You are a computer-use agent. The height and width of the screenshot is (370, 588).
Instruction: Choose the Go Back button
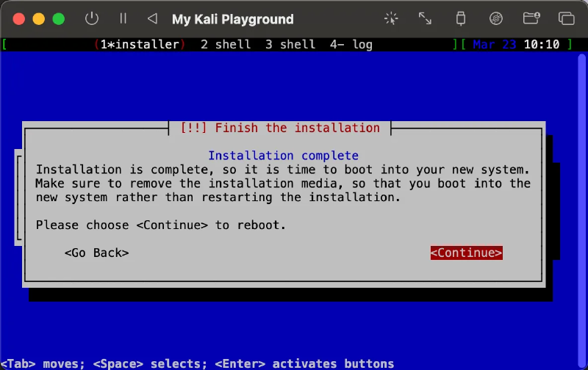[96, 253]
